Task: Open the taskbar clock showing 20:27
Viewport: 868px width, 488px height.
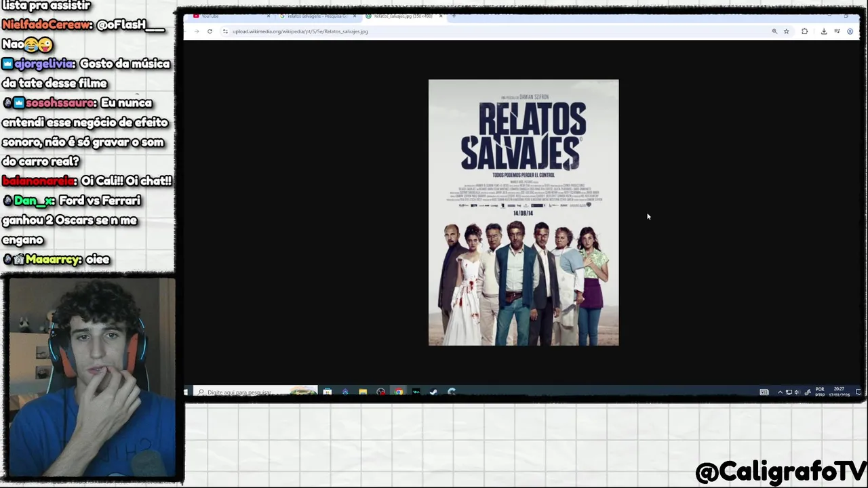Action: 840,392
